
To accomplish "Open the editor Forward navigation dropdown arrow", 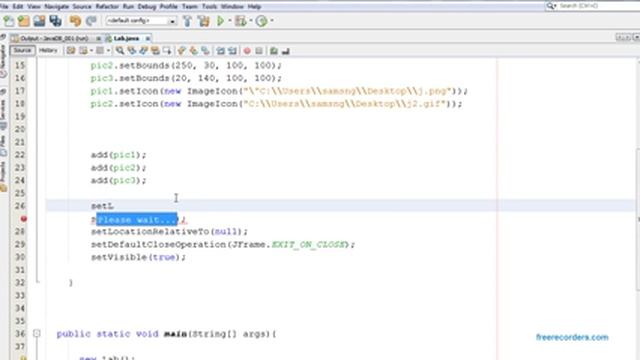I will click(x=108, y=51).
